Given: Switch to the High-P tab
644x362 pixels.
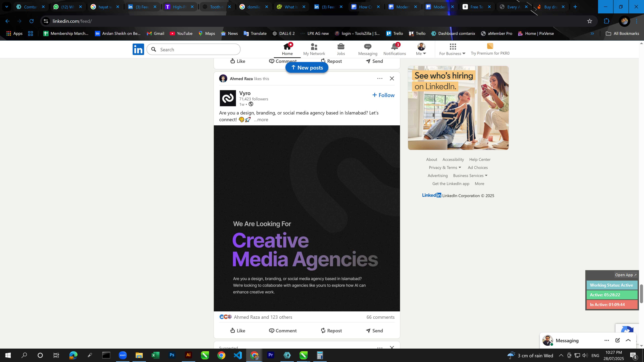Looking at the screenshot, I should tap(179, 7).
